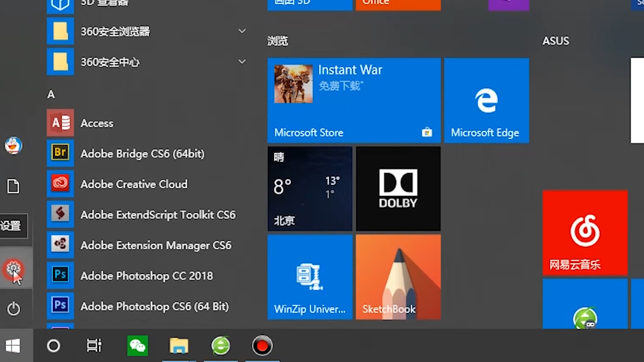Launch Adobe Photoshop CC 2018

148,276
